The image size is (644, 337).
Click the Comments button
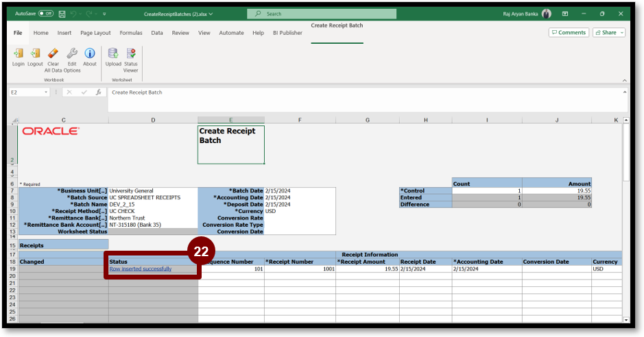click(569, 33)
